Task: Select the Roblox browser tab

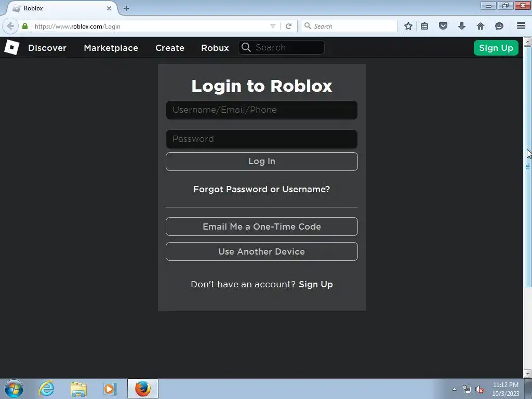Action: (x=61, y=8)
